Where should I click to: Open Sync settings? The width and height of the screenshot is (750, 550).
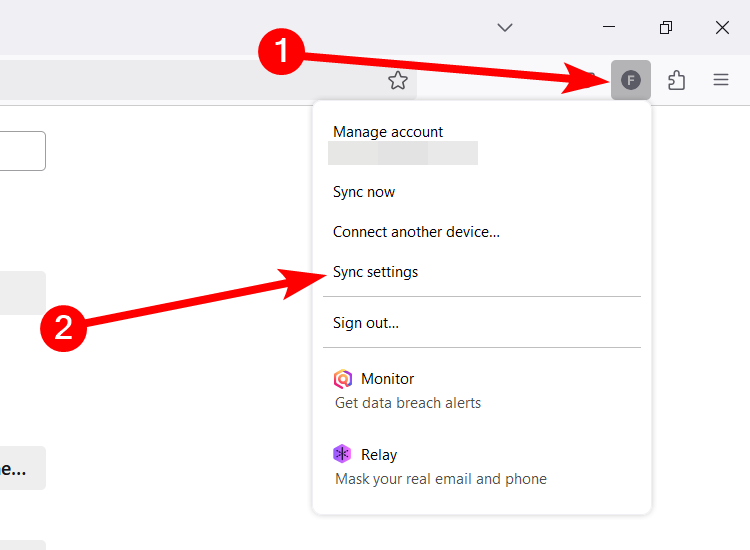tap(375, 272)
